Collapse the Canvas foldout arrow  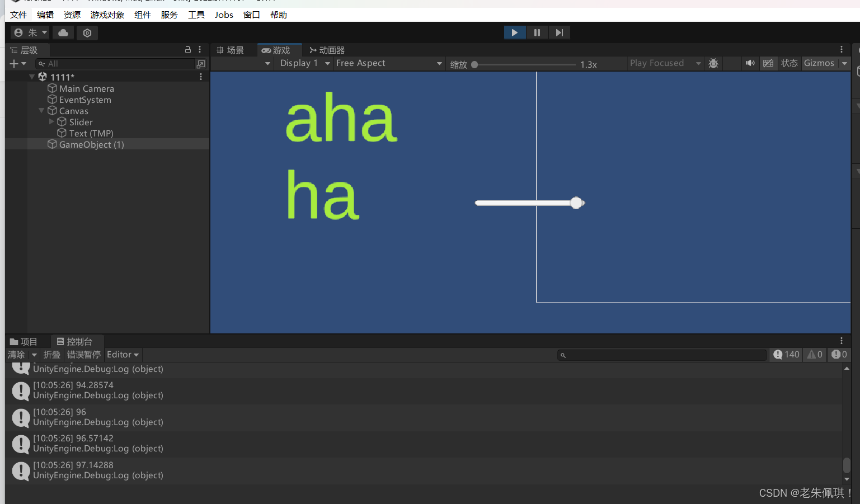coord(41,111)
